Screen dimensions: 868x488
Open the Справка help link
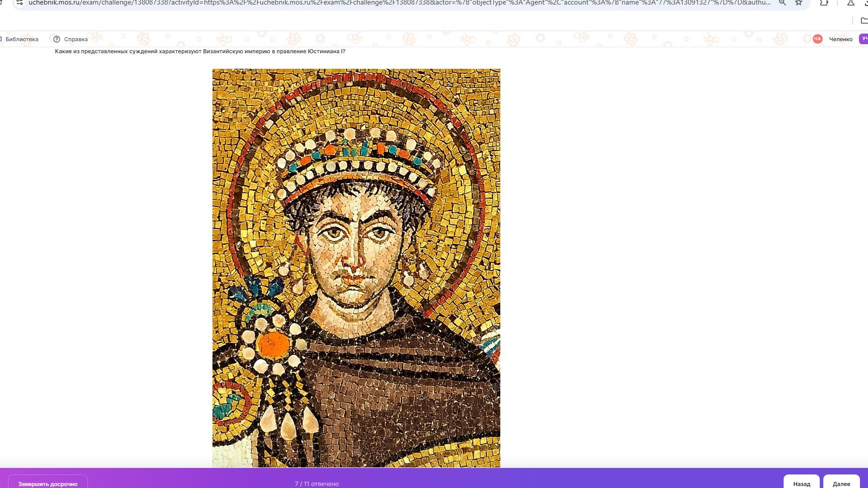point(76,39)
